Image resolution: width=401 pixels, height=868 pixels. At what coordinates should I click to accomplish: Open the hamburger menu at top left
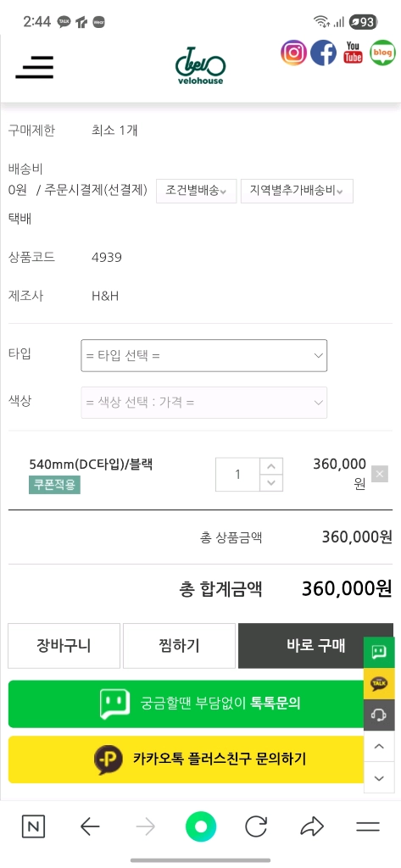click(35, 67)
